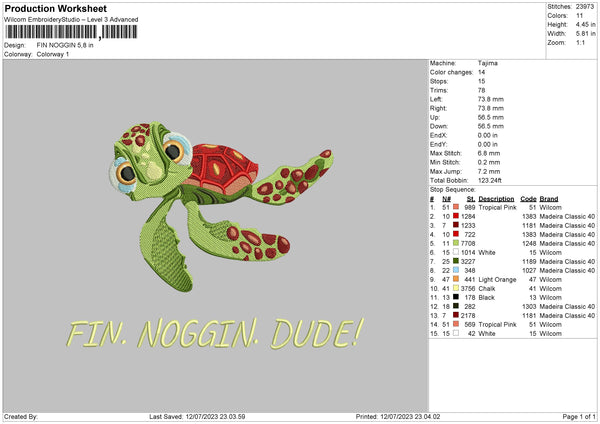Click "Tropical Pink" in stop row 14
This screenshot has width=600, height=424.
(497, 325)
